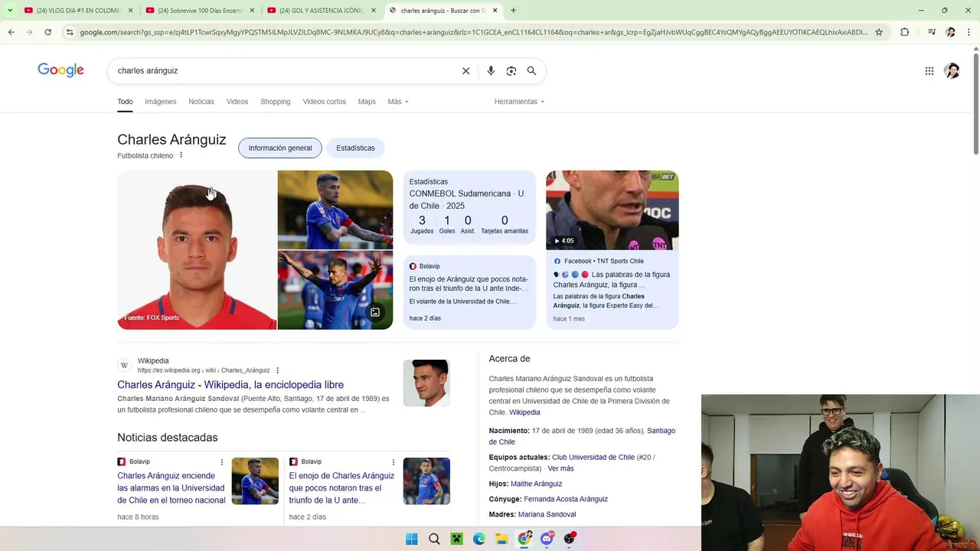Open 'Charles Aránguiz - Wikipedia' result link
This screenshot has width=980, height=551.
(230, 385)
